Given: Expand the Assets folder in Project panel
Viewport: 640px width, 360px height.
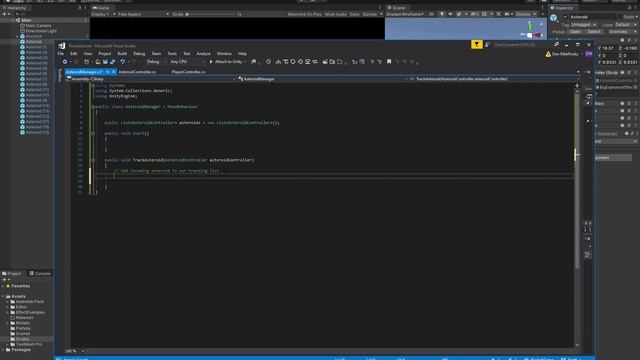Looking at the screenshot, I should pyautogui.click(x=4, y=296).
